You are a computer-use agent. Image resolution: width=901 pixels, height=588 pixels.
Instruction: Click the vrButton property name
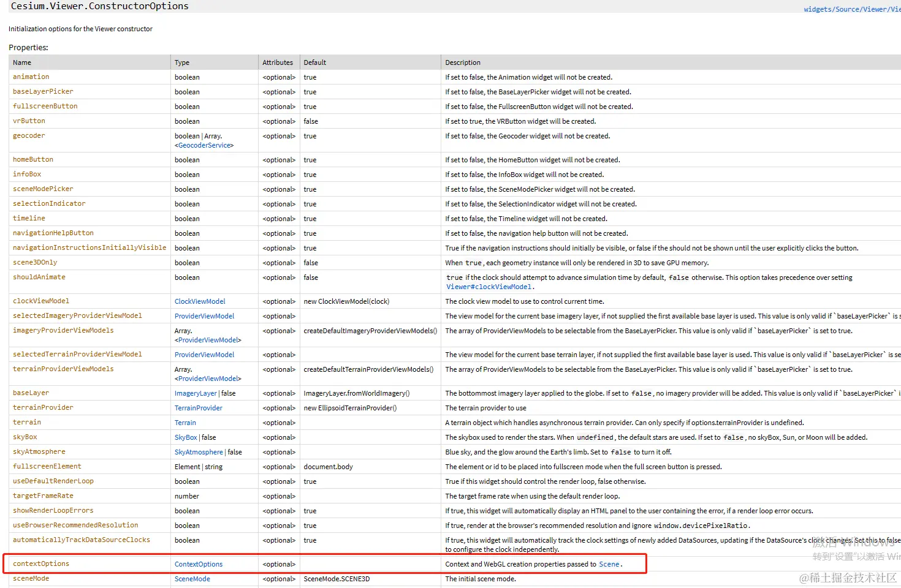click(x=29, y=121)
